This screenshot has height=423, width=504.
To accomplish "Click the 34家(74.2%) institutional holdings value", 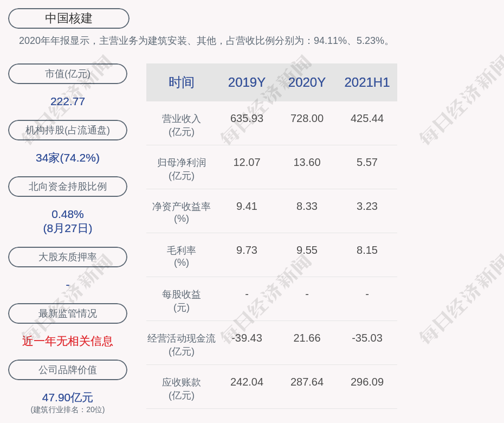I will click(x=68, y=158).
